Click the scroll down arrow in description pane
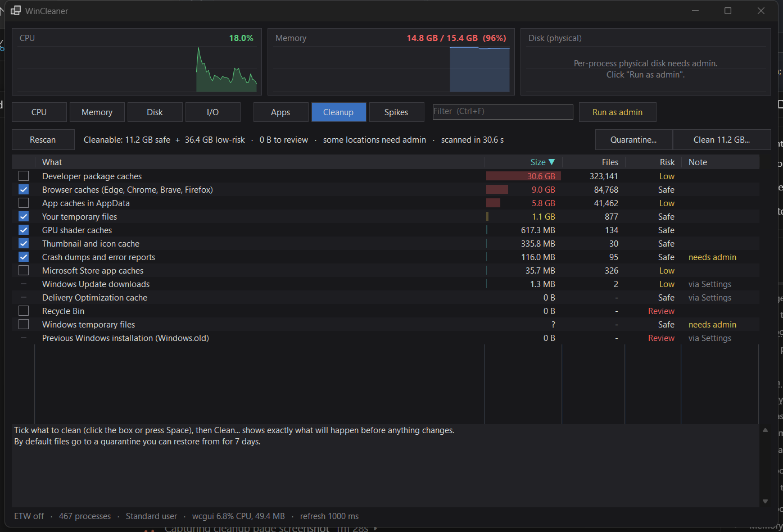Viewport: 783px width, 532px height. coord(765,501)
